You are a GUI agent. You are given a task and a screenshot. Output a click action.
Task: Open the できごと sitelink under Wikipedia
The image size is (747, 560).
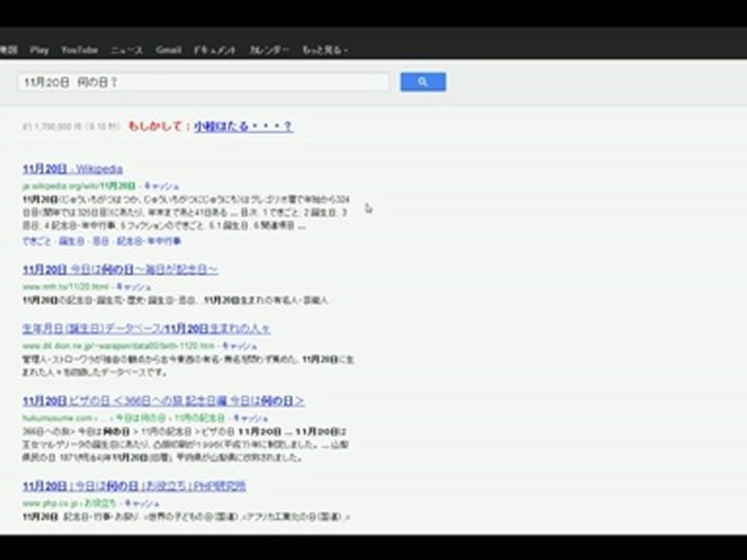[37, 241]
